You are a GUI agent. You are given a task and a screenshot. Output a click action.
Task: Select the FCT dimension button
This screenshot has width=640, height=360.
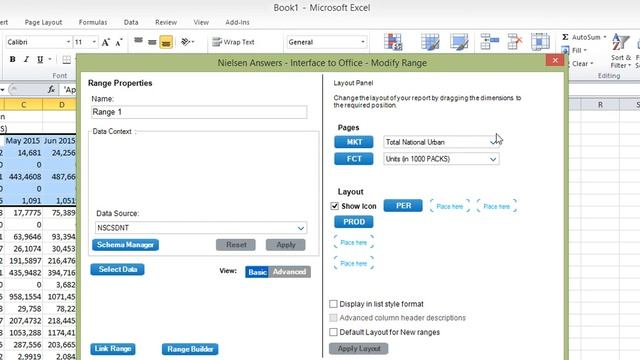coord(354,159)
